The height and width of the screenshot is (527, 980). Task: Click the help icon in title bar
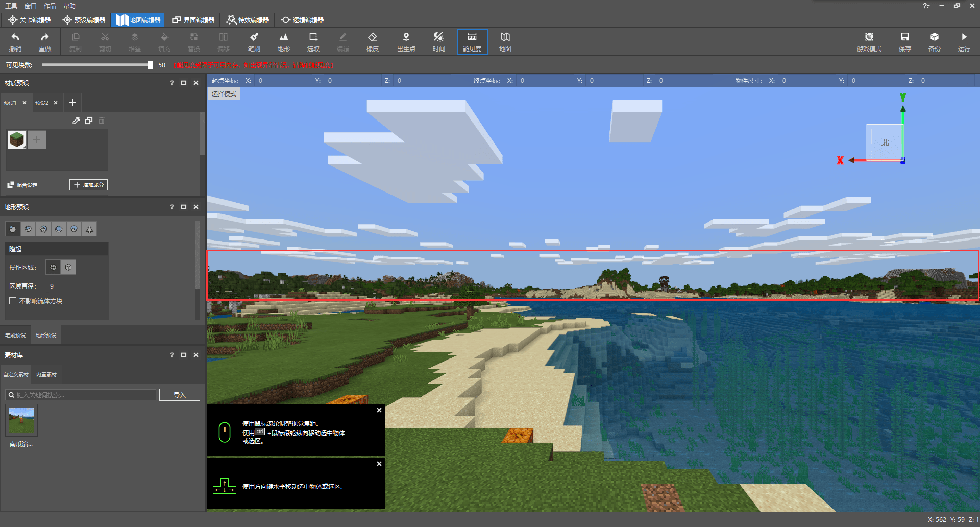point(926,6)
